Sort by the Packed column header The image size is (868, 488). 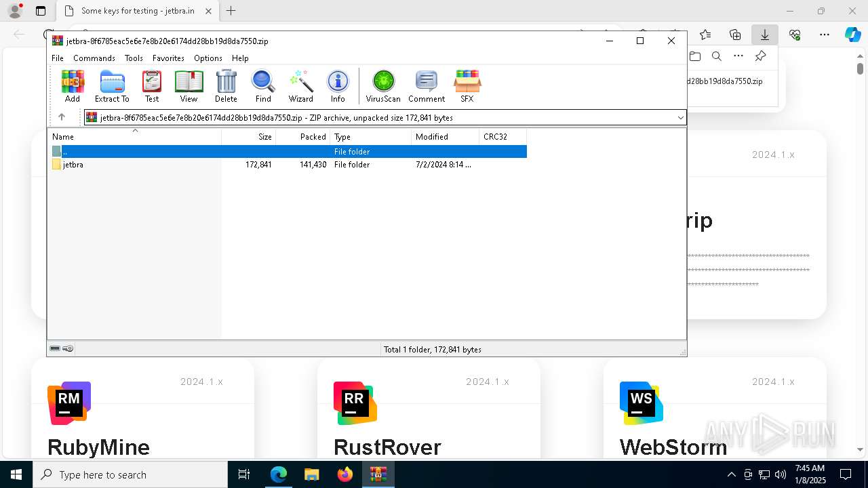[x=302, y=137]
